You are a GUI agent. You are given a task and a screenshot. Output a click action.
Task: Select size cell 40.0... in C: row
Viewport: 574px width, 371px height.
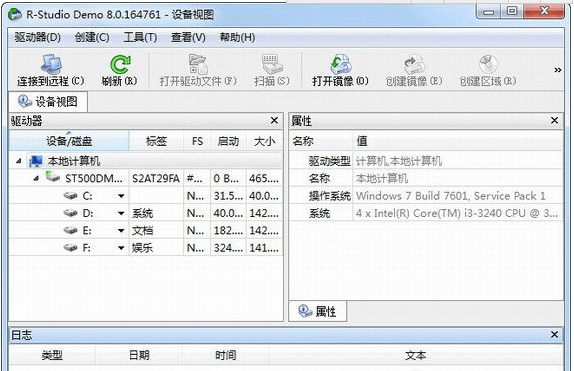(x=264, y=196)
